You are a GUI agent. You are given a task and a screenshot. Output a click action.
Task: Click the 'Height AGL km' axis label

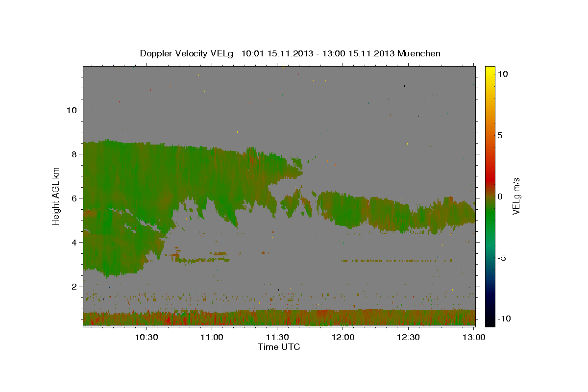[56, 196]
